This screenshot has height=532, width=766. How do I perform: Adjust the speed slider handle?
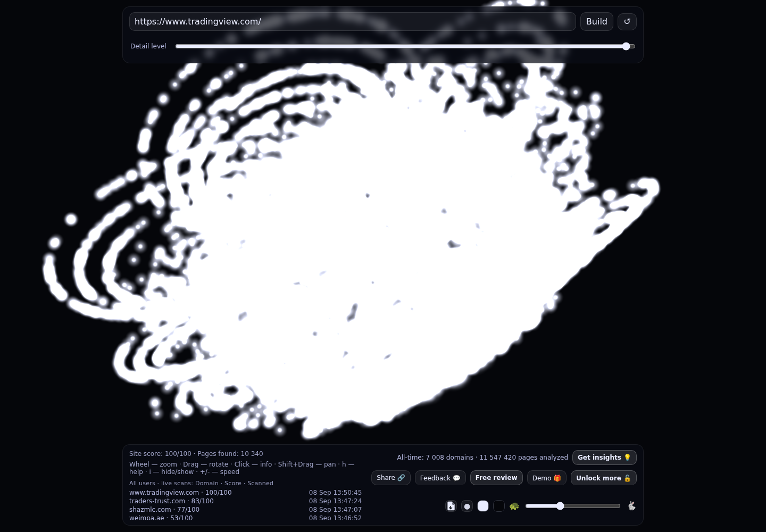click(x=560, y=506)
